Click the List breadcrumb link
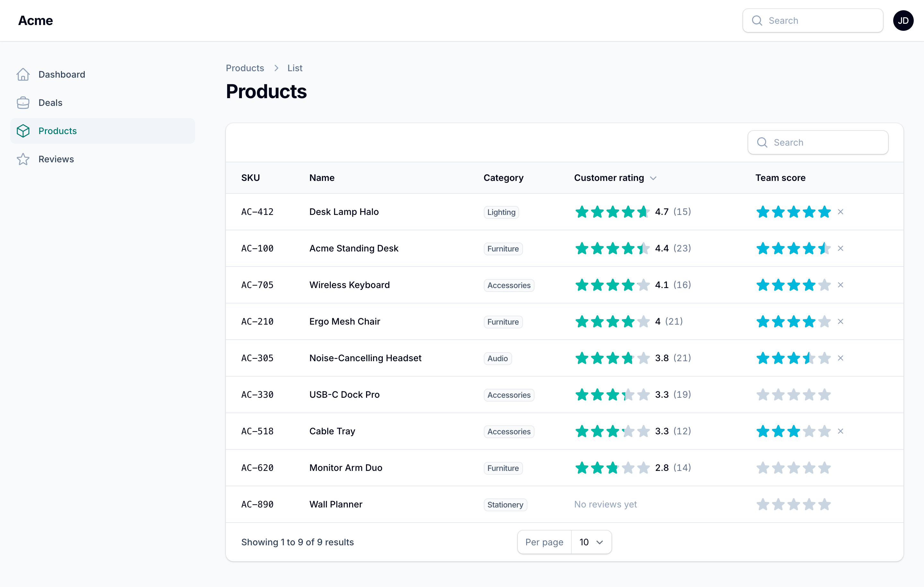Image resolution: width=924 pixels, height=587 pixels. 295,68
